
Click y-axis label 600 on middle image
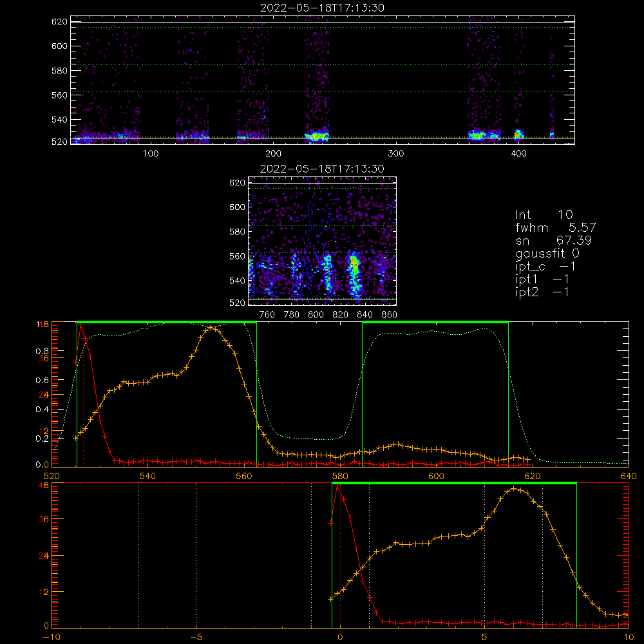click(x=237, y=207)
